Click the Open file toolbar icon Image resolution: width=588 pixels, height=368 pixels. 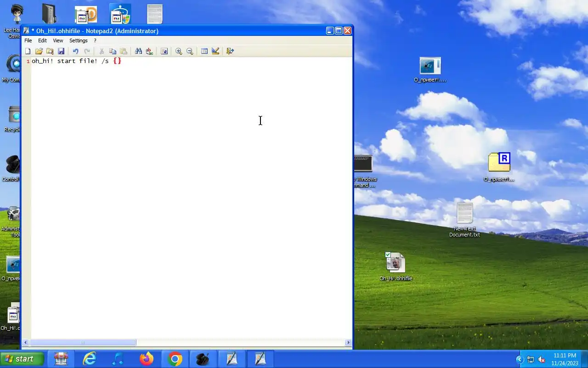[39, 51]
